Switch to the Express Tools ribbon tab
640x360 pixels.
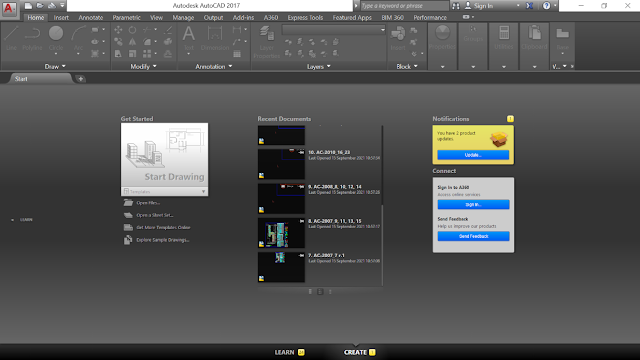point(305,18)
